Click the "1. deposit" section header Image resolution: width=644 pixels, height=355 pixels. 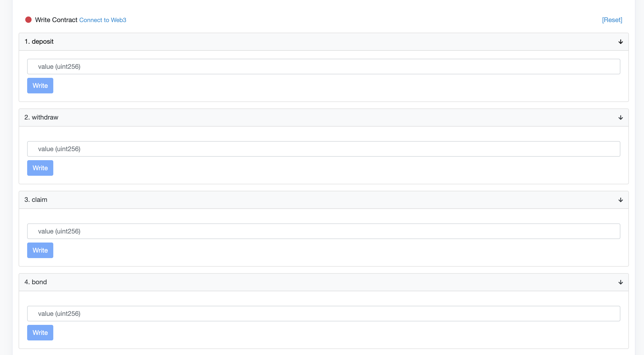(39, 42)
